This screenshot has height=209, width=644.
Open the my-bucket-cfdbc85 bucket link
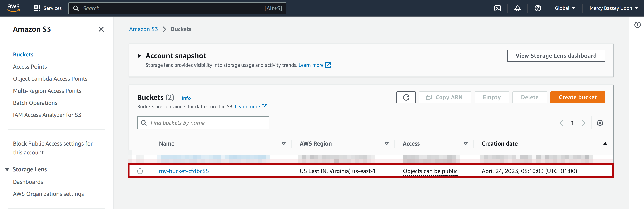tap(184, 171)
